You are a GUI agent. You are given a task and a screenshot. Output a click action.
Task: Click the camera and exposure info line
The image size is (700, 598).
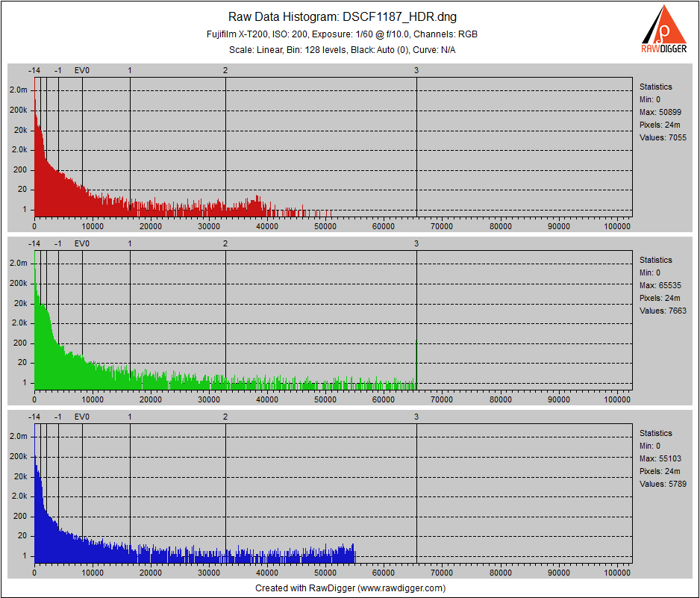click(342, 34)
